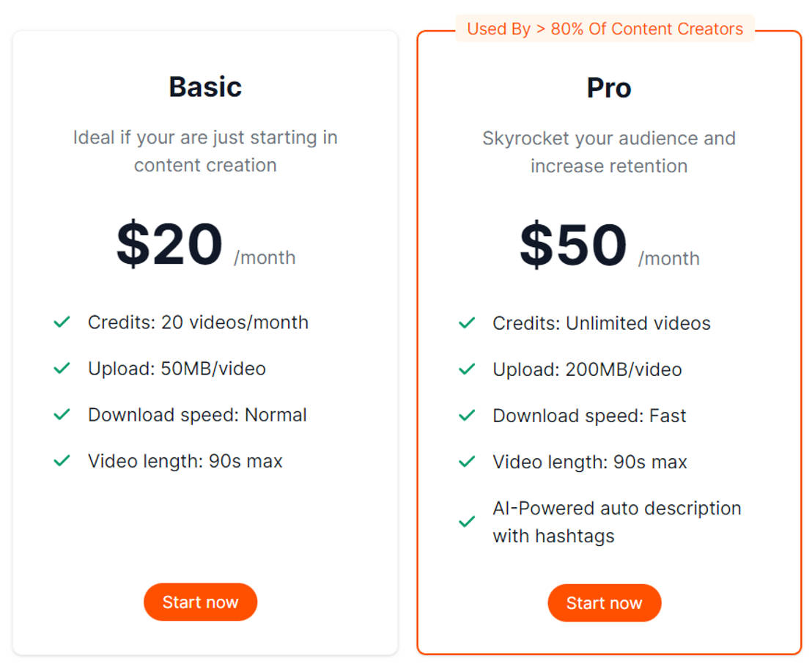
Task: Click Start now under the Basic plan
Action: [200, 602]
